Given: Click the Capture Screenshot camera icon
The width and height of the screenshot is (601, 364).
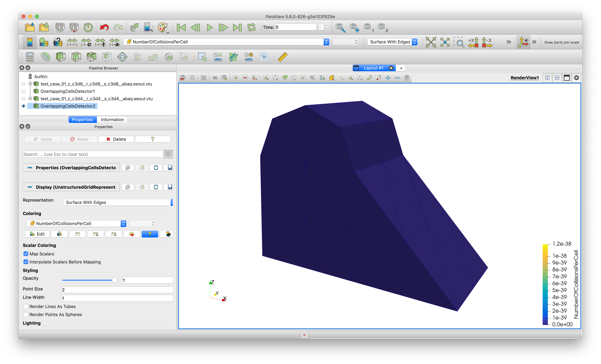Looking at the screenshot, I should pos(203,78).
